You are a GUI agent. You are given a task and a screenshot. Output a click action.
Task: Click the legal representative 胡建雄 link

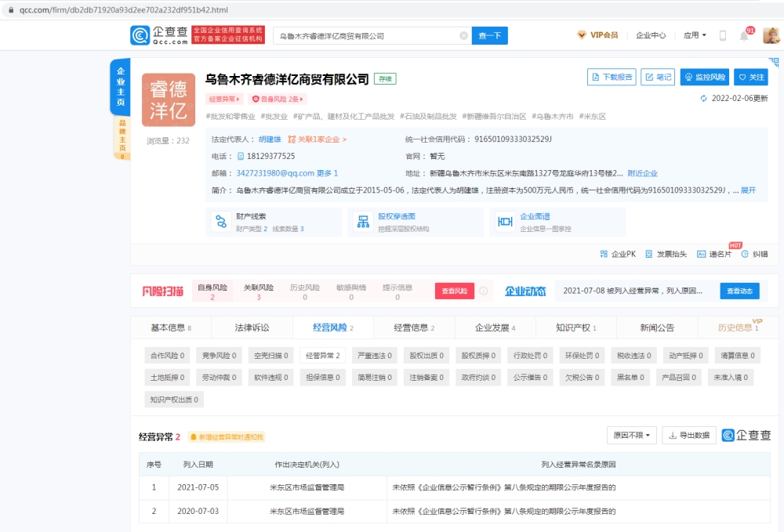[x=270, y=139]
